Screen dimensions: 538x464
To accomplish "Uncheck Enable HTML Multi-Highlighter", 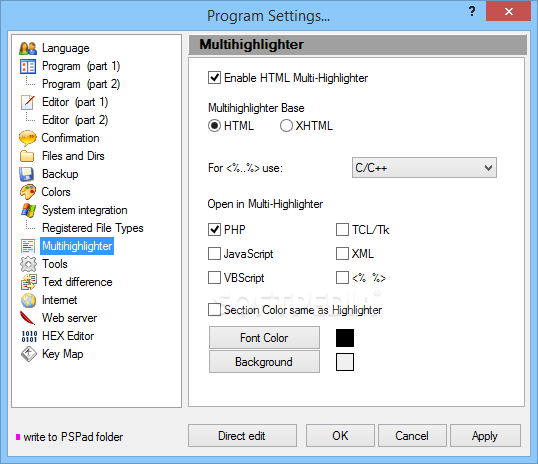I will (214, 78).
